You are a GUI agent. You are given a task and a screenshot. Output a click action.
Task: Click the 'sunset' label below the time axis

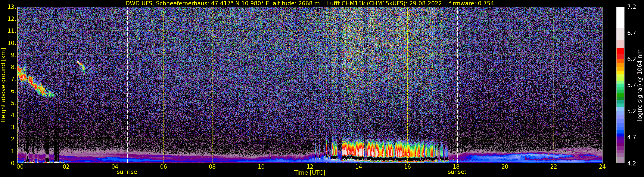point(457,172)
